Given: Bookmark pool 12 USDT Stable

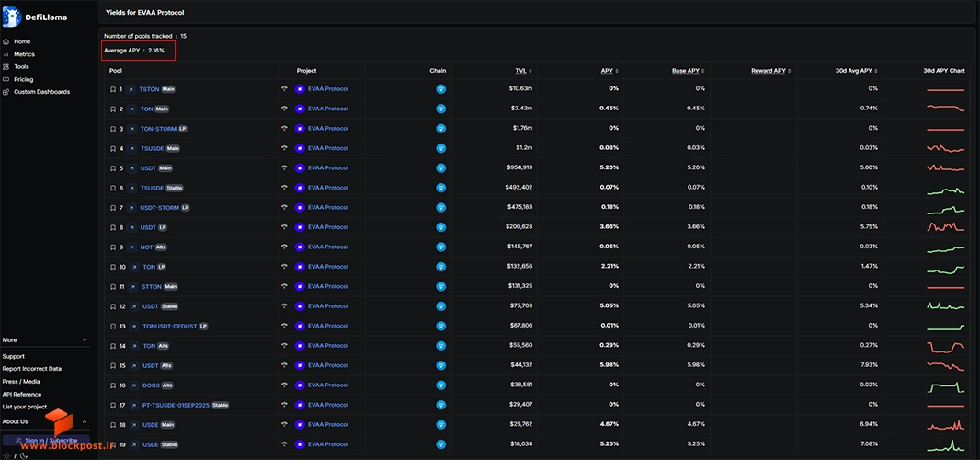Looking at the screenshot, I should click(x=112, y=306).
